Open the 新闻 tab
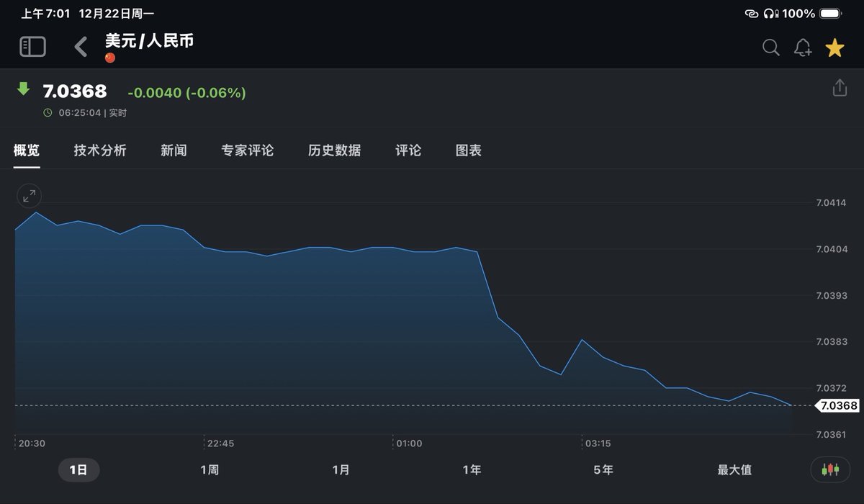This screenshot has width=864, height=504. coord(173,150)
